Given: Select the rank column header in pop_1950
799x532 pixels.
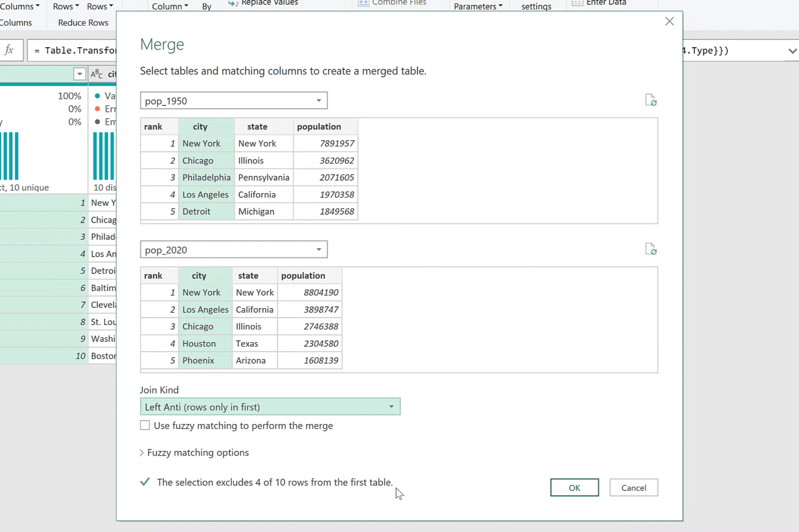Looking at the screenshot, I should pos(159,127).
